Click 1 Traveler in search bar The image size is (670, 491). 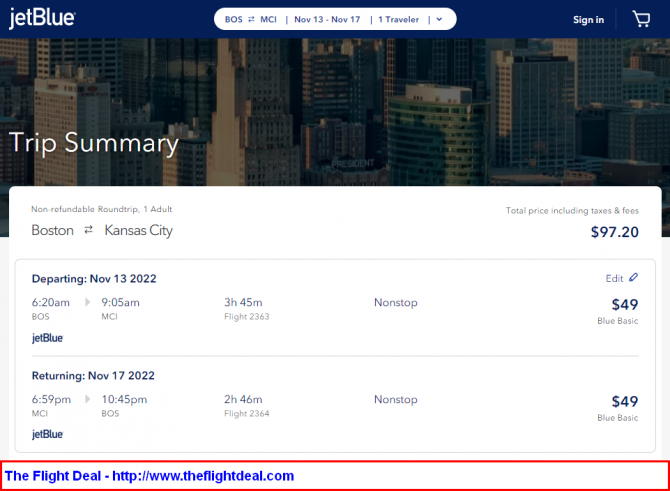(x=399, y=19)
